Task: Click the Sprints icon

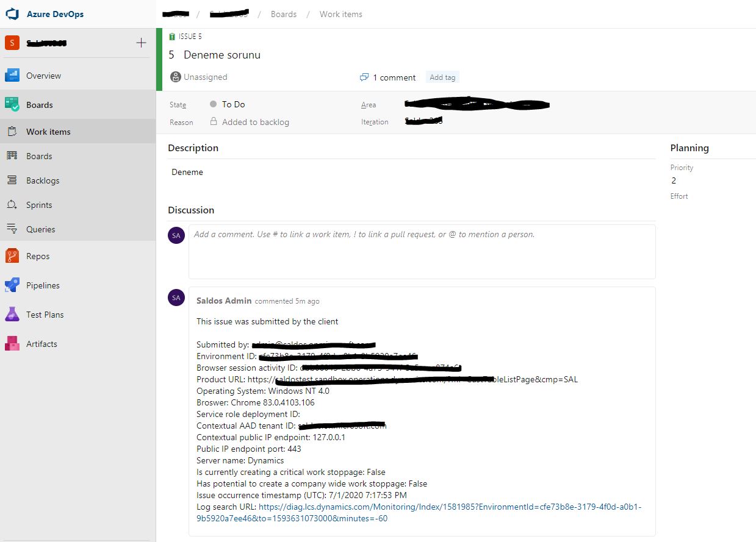Action: 12,205
